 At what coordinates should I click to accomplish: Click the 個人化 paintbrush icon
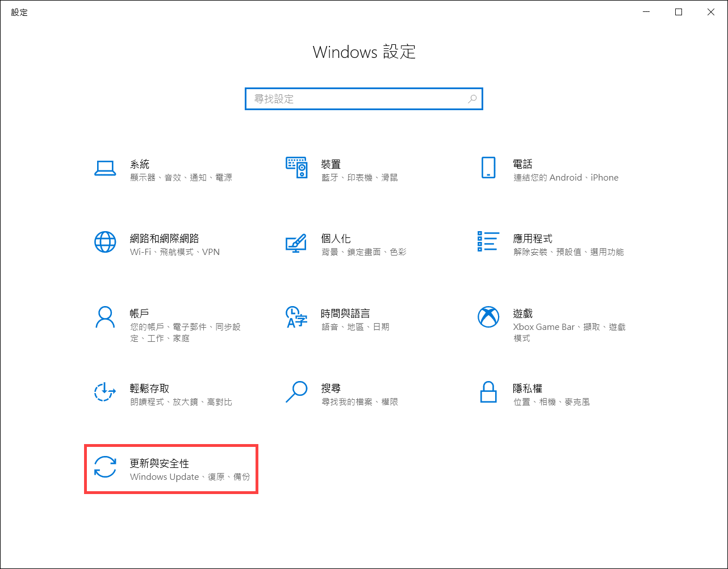[x=296, y=242]
